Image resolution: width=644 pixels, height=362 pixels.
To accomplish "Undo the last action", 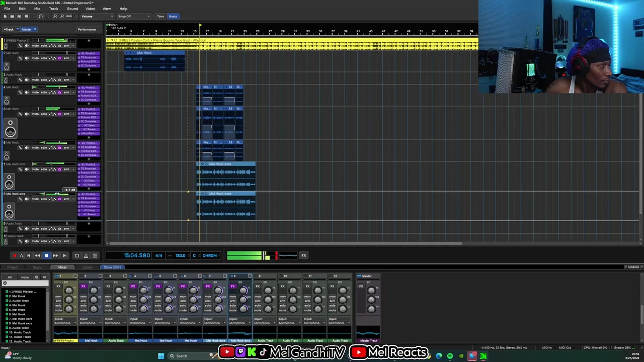I will point(41,16).
